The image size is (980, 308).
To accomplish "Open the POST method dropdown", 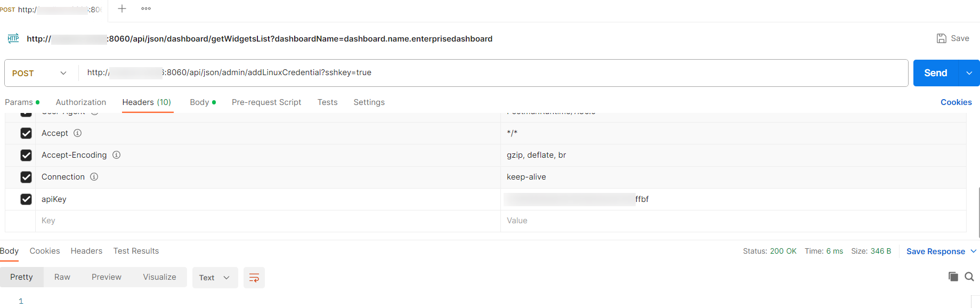I will coord(40,73).
